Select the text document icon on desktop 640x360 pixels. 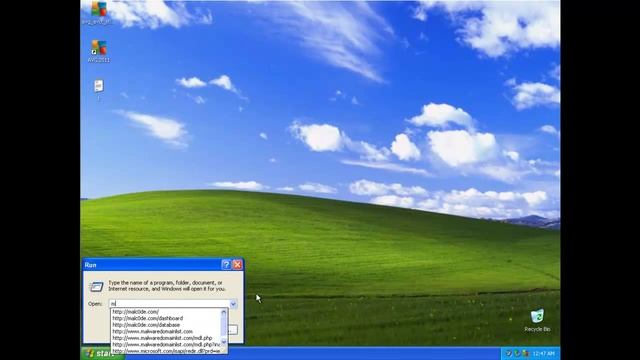coord(98,90)
